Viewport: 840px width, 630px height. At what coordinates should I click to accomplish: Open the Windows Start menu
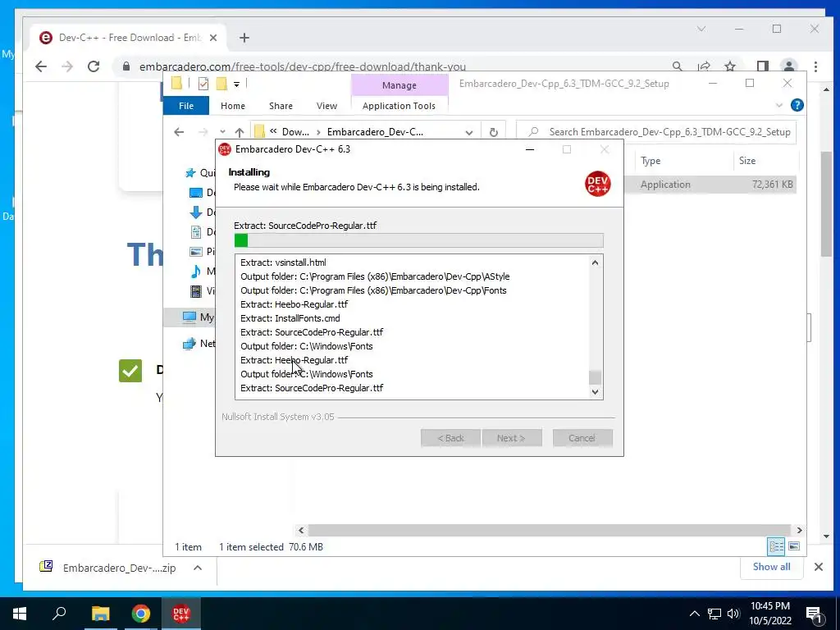point(20,614)
